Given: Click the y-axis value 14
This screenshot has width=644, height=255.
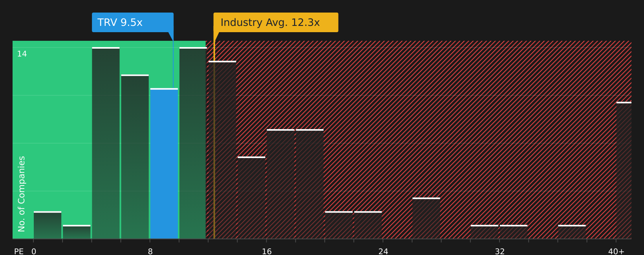Looking at the screenshot, I should tap(22, 54).
